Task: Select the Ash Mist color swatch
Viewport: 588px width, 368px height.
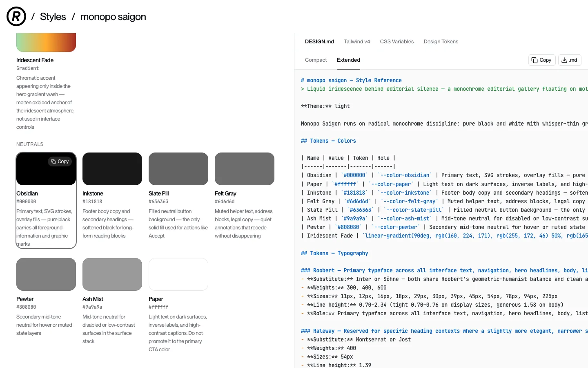Action: pyautogui.click(x=112, y=274)
